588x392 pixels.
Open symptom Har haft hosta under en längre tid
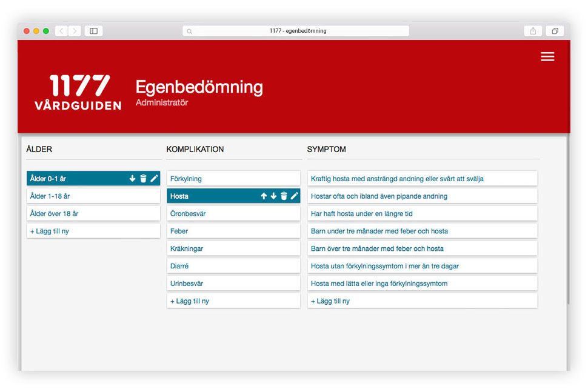point(422,214)
